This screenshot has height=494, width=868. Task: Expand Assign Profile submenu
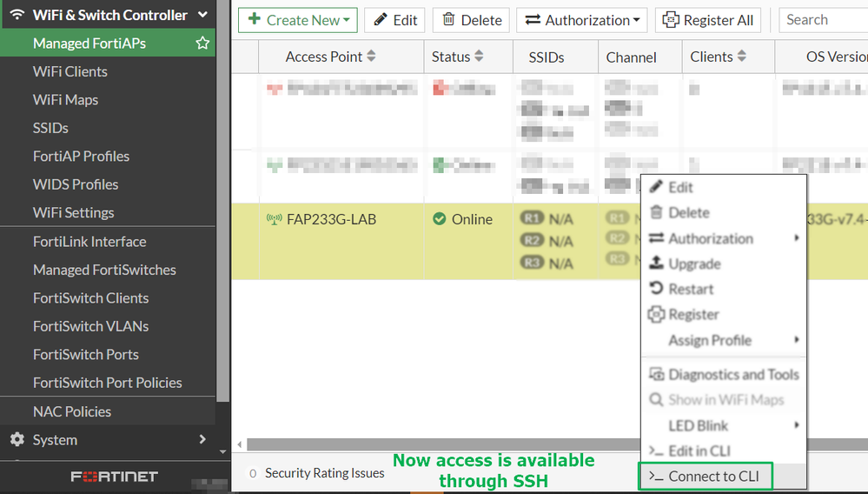click(724, 340)
